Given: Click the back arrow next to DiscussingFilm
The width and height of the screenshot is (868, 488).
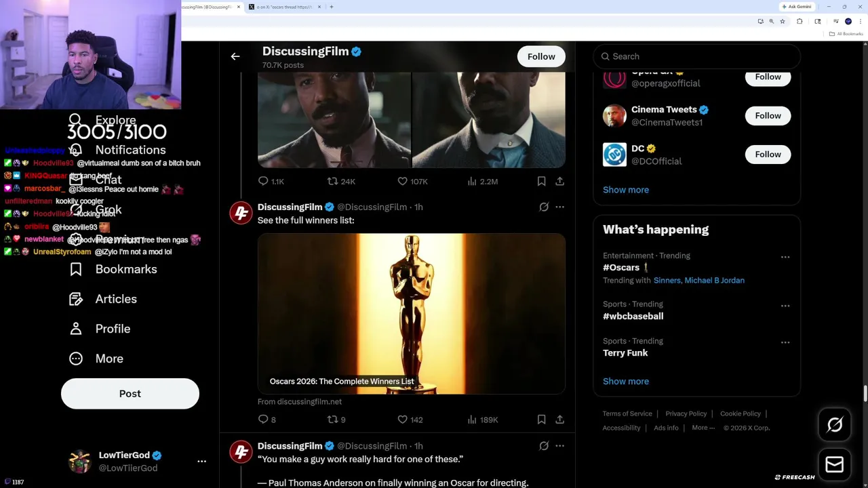Looking at the screenshot, I should pyautogui.click(x=235, y=56).
